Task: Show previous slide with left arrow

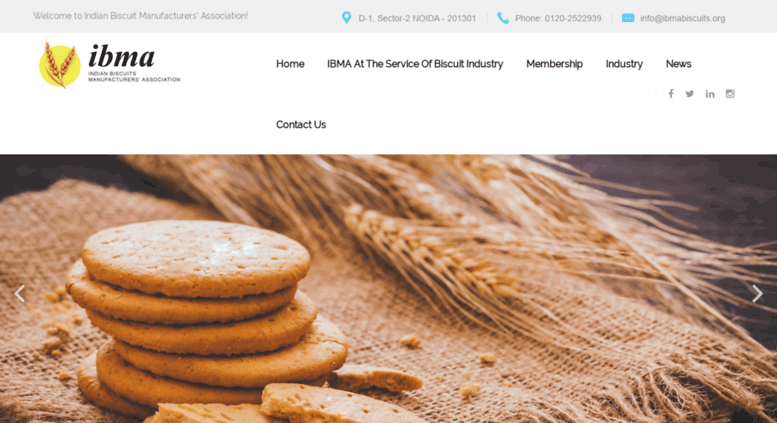Action: pos(19,294)
